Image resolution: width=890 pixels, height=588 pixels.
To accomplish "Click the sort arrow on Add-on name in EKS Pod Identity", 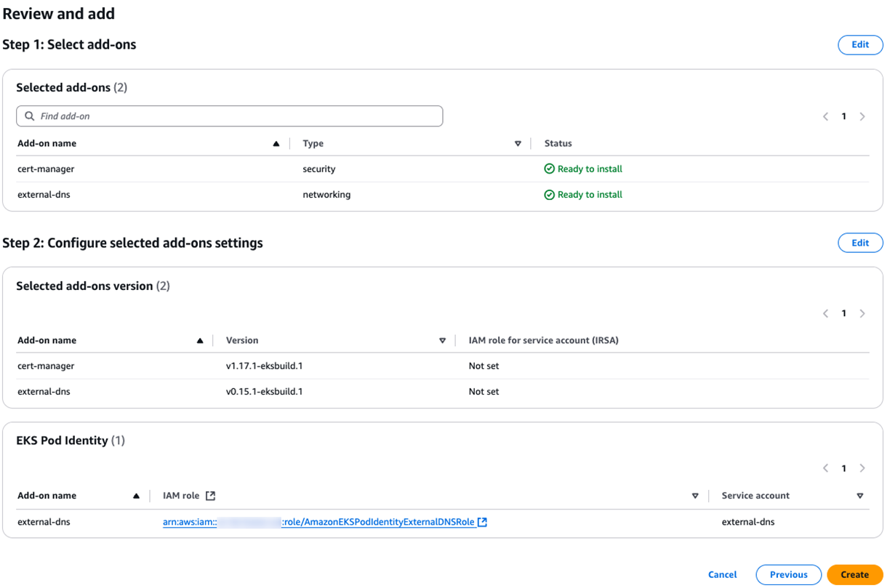I will [136, 495].
